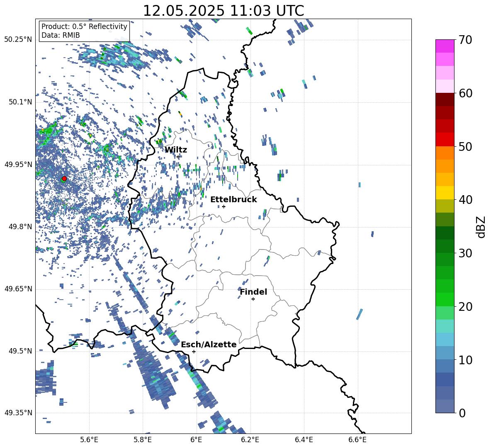491x448 pixels.
Task: Click the Product: 0.5° Reflectivity text
Action: [84, 26]
